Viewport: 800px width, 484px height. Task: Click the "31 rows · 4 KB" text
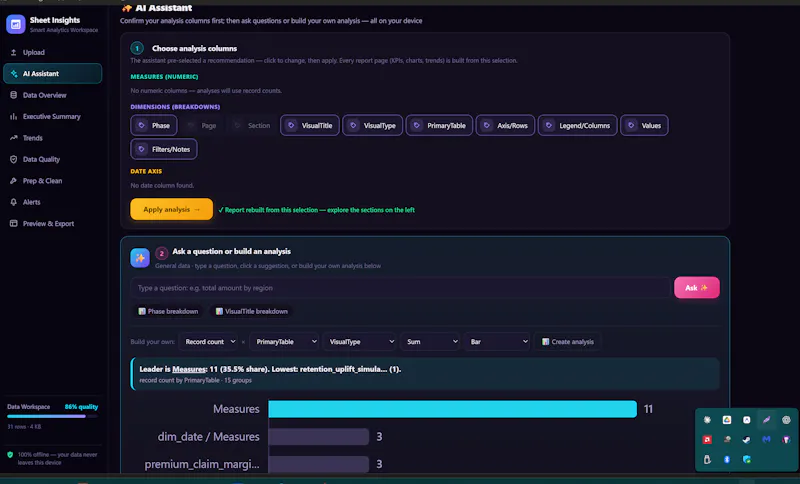coord(24,426)
